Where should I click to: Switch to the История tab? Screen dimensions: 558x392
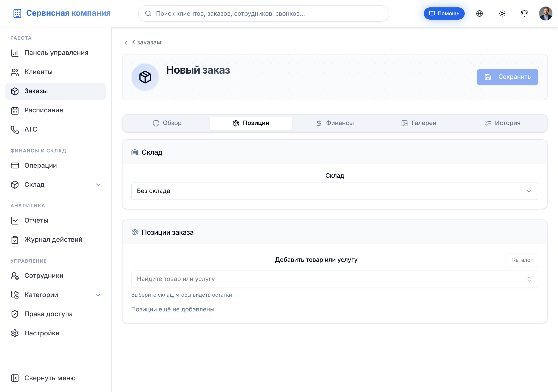tap(502, 123)
